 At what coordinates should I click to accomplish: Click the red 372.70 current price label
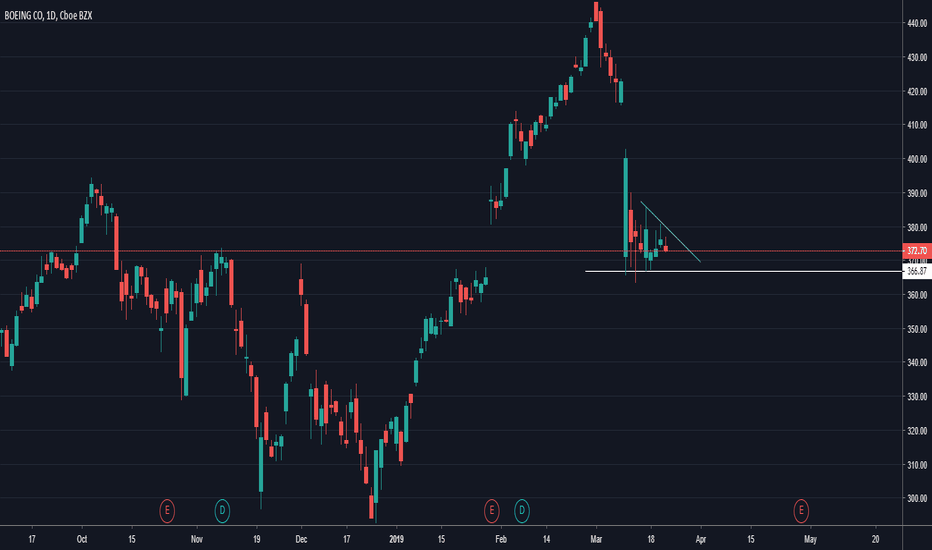[917, 251]
